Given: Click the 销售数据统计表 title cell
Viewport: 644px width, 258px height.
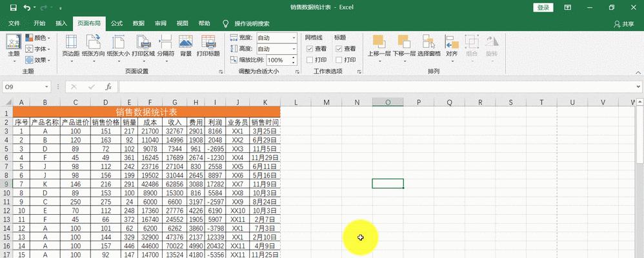Looking at the screenshot, I should [146, 112].
